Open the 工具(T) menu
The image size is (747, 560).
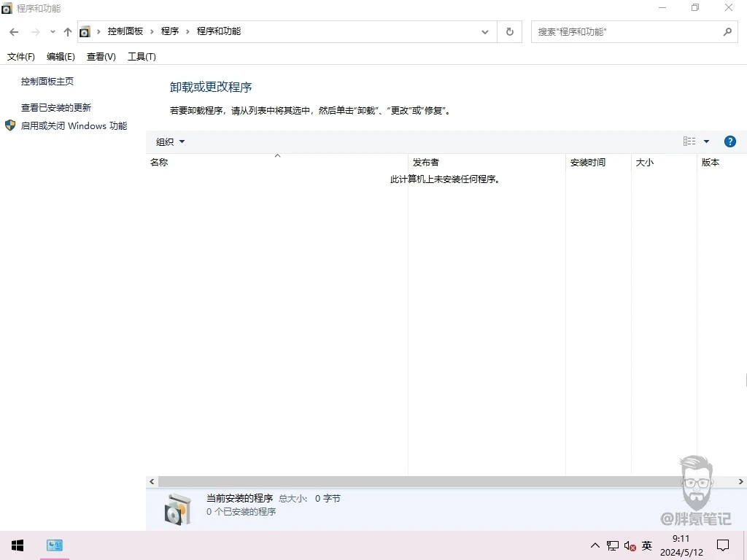[142, 57]
